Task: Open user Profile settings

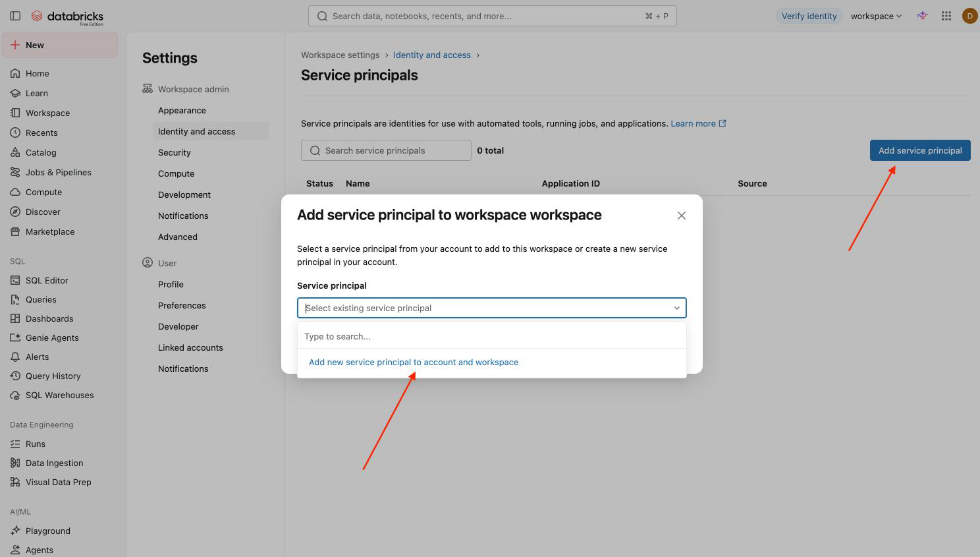Action: coord(171,284)
